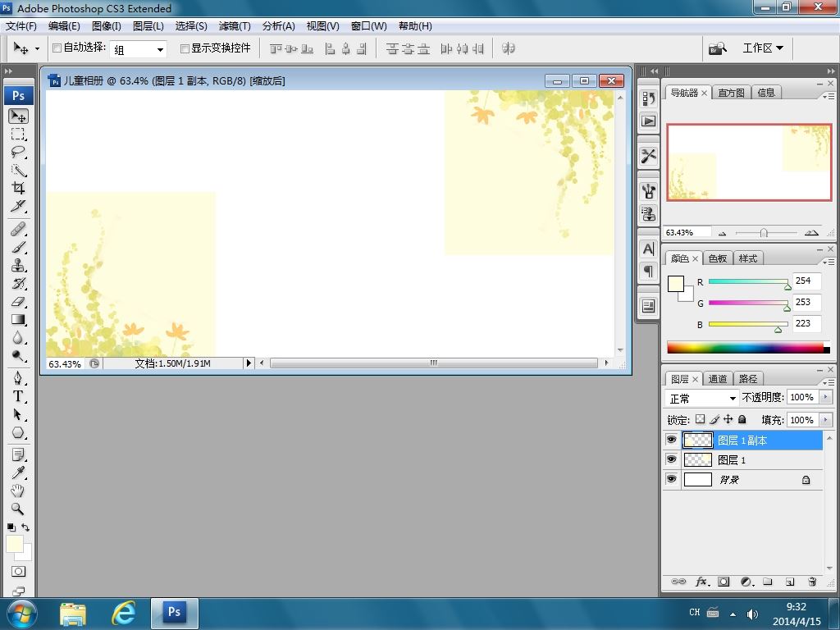Open the 填充 slider arrow
The width and height of the screenshot is (840, 630).
[x=825, y=420]
